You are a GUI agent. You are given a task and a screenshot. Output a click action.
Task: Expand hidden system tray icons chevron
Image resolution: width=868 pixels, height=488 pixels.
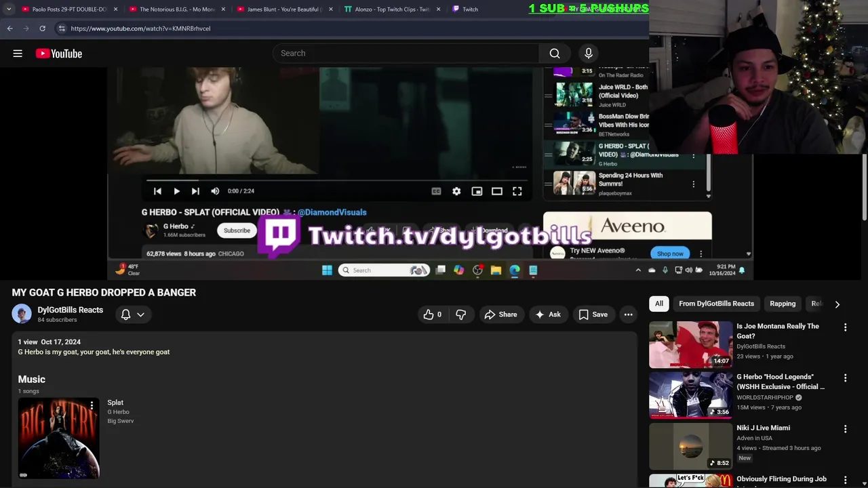pyautogui.click(x=638, y=270)
